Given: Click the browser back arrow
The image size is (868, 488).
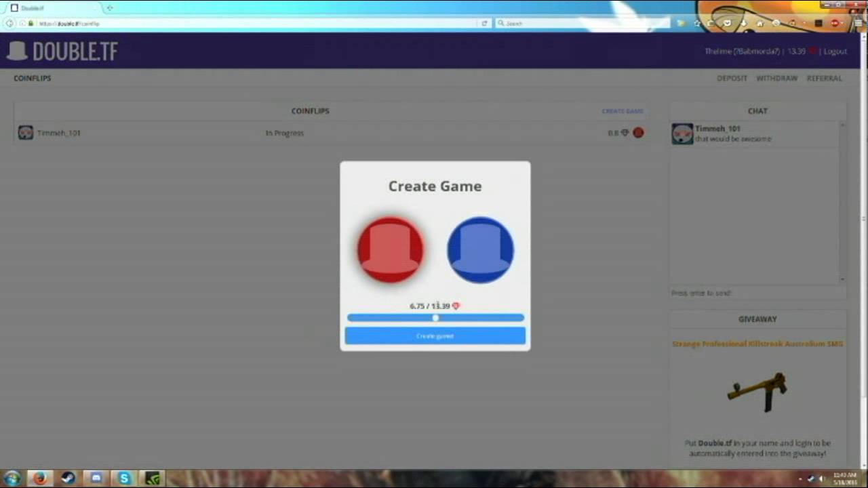Looking at the screenshot, I should pos(9,23).
